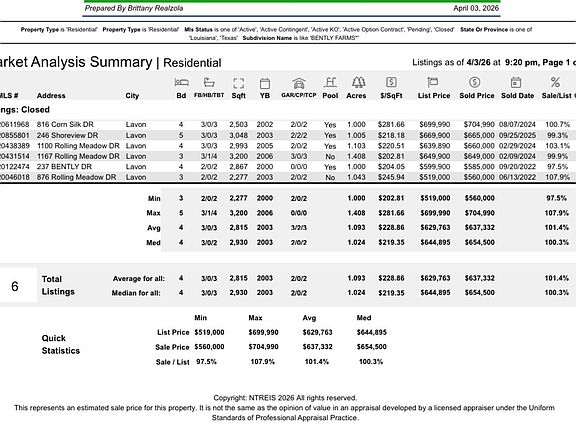Click address 246 Shoreview DR
The width and height of the screenshot is (576, 432).
(68, 135)
